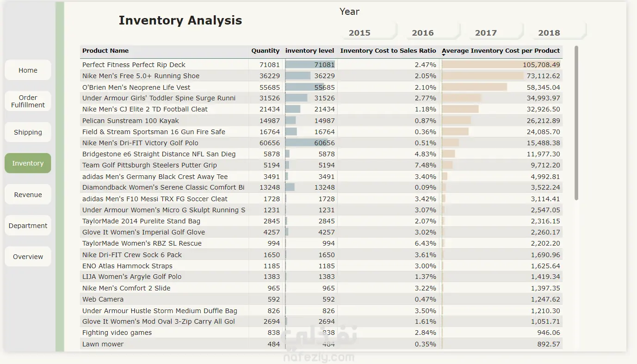Switch to the Revenue page
This screenshot has width=637, height=364.
point(28,195)
